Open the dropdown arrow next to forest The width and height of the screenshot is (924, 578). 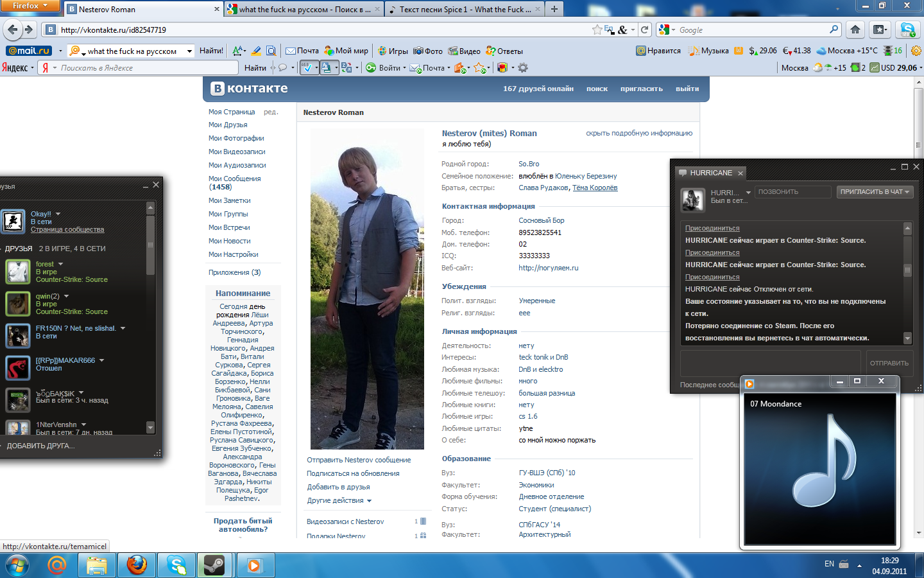coord(61,264)
